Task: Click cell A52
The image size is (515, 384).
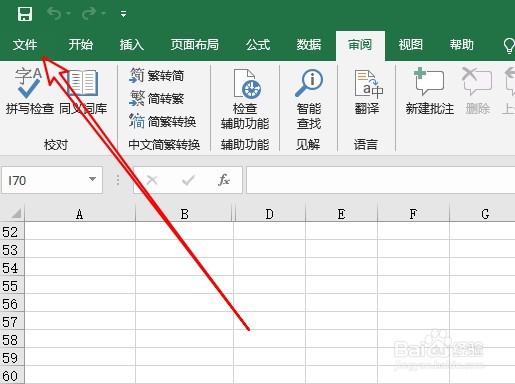Action: pos(80,231)
